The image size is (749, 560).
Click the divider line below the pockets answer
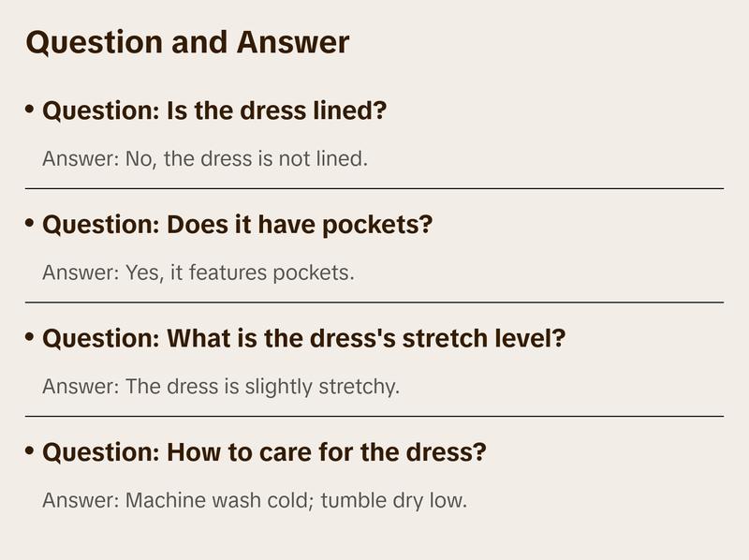point(374,302)
